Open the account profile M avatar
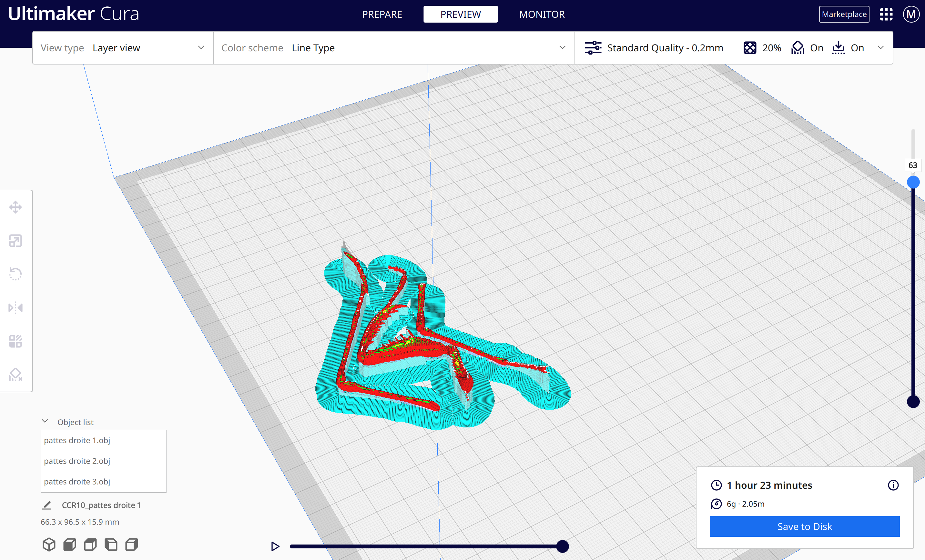 click(911, 14)
